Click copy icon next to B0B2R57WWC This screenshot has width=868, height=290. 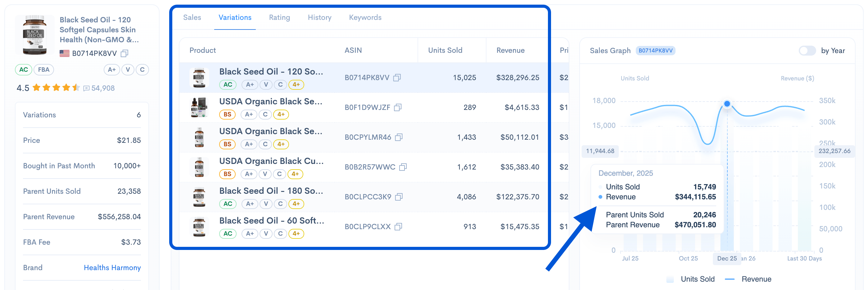coord(403,167)
